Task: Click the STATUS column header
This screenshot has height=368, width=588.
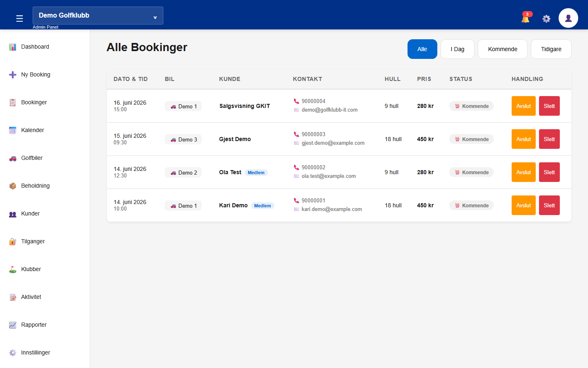Action: (461, 79)
